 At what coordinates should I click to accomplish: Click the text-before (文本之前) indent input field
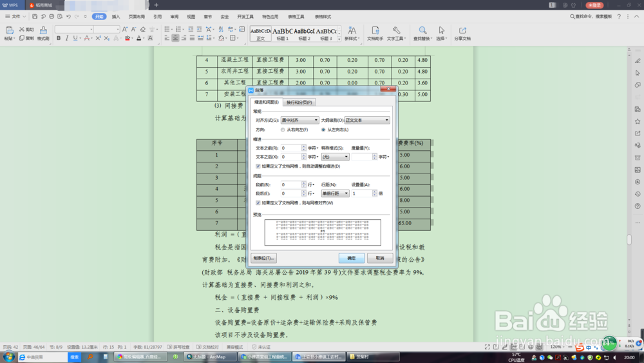click(291, 148)
